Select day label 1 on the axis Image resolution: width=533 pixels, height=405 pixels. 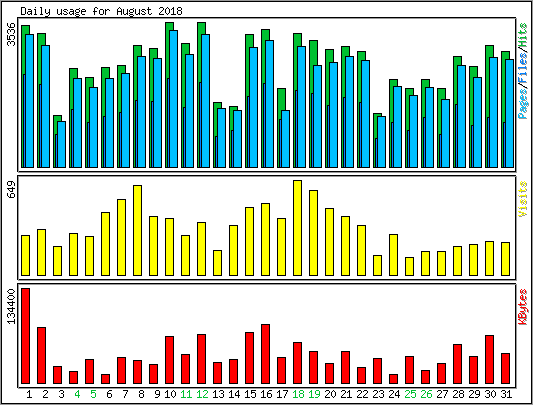click(x=29, y=394)
